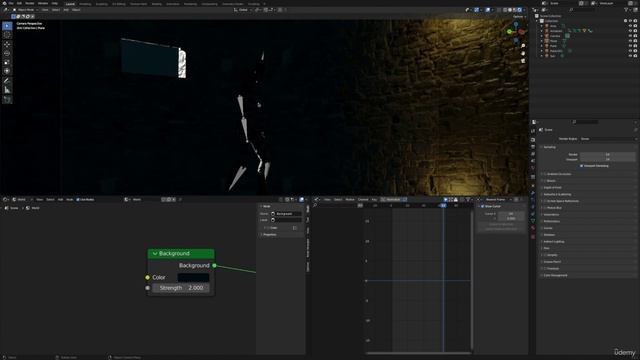Image resolution: width=640 pixels, height=360 pixels.
Task: Select the Move tool
Action: point(7,44)
